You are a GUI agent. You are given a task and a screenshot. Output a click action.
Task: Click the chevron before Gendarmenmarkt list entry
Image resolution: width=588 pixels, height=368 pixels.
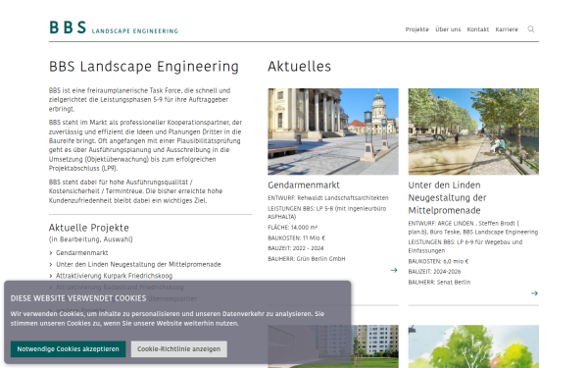coord(51,253)
